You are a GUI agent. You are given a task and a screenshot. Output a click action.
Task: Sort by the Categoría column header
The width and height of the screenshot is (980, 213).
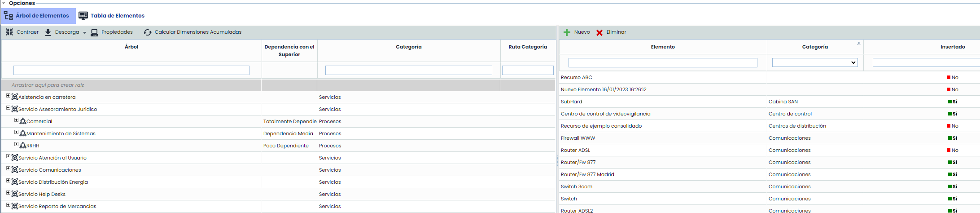point(815,47)
